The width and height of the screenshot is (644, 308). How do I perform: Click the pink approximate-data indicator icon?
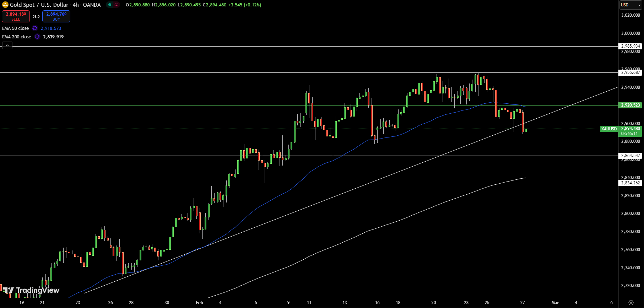click(116, 5)
